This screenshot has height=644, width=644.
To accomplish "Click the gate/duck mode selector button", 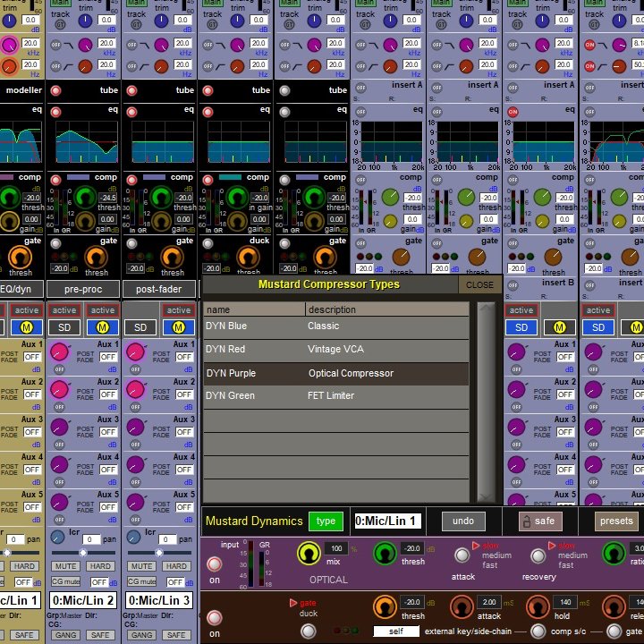I will (309, 631).
